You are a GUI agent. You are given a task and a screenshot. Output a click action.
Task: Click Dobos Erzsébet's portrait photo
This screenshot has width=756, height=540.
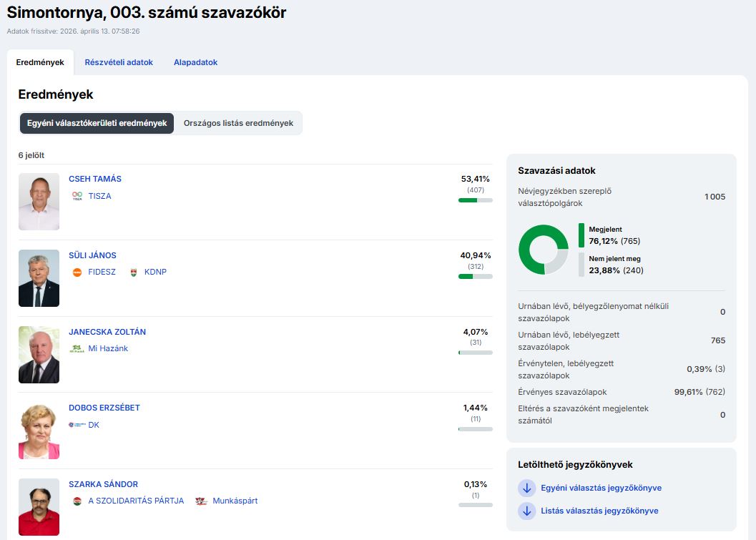[39, 431]
